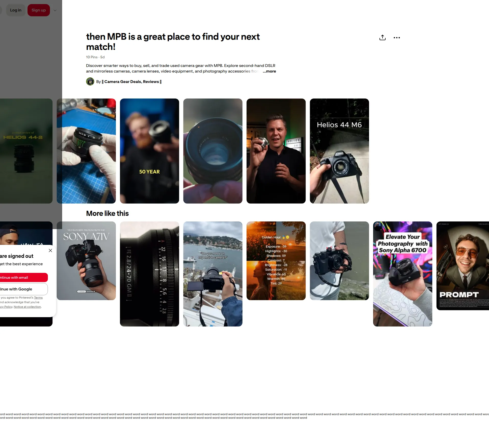Click the 'More like this' heading

pyautogui.click(x=107, y=213)
